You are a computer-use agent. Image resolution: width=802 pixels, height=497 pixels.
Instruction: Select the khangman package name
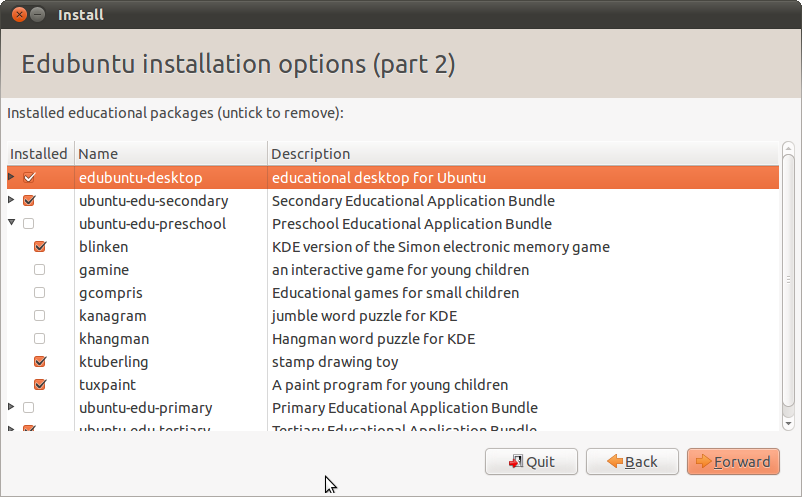(x=114, y=339)
